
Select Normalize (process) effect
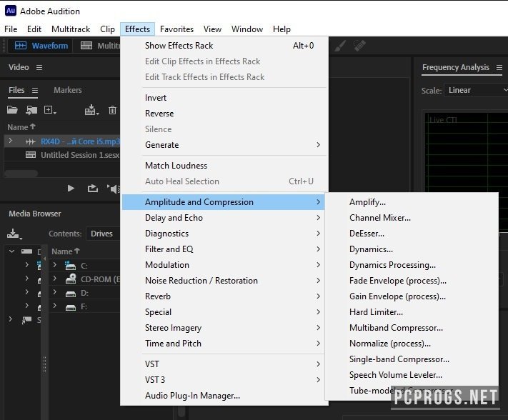(x=412, y=344)
